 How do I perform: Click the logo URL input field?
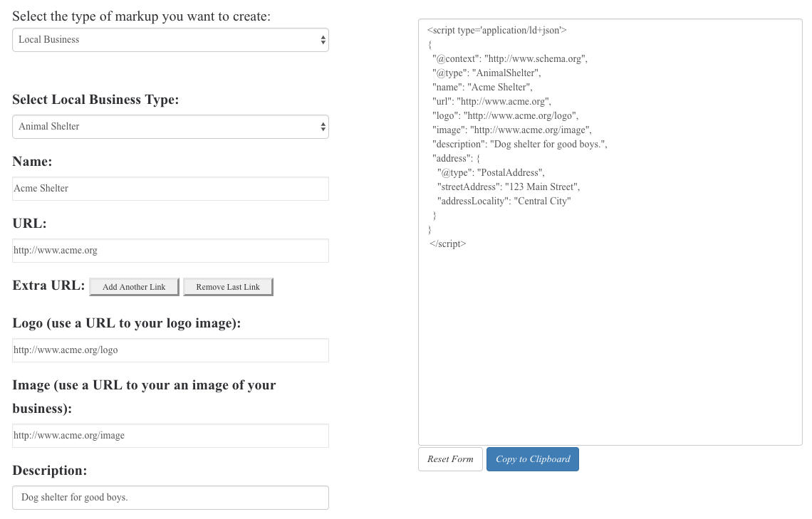170,350
